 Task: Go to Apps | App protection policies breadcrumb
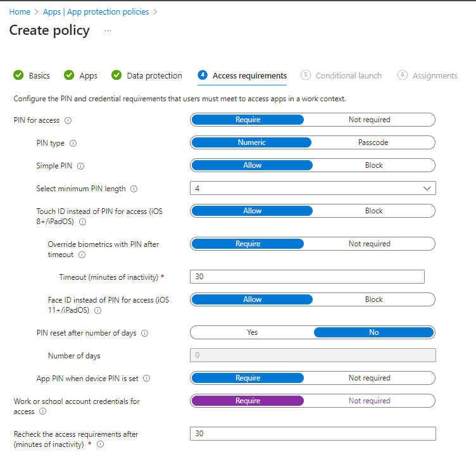[96, 11]
